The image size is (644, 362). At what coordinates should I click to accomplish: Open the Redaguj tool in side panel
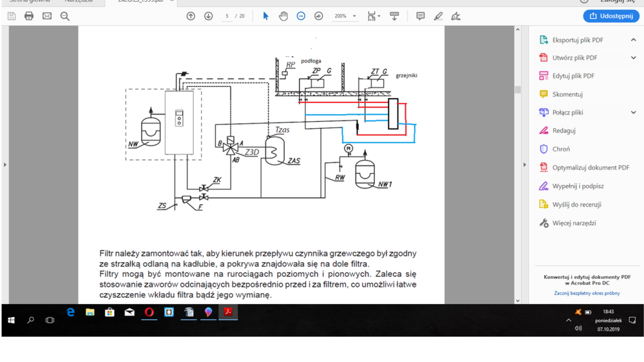pyautogui.click(x=563, y=131)
